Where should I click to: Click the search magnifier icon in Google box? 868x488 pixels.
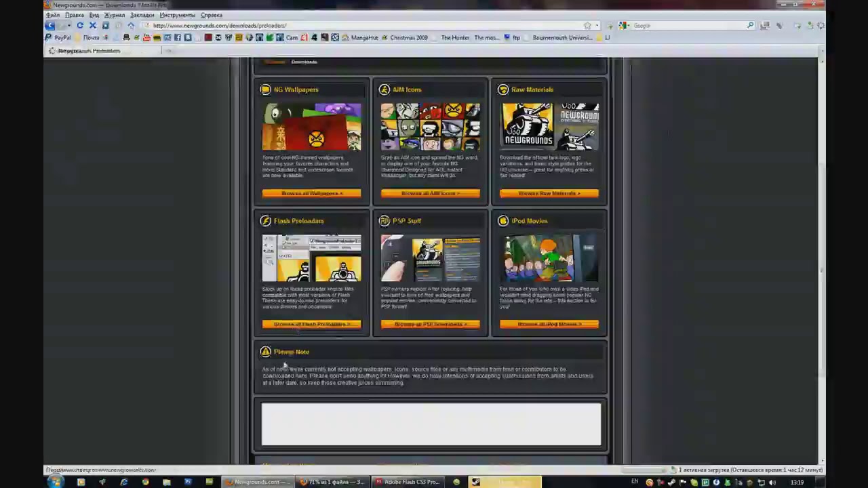[x=750, y=25]
